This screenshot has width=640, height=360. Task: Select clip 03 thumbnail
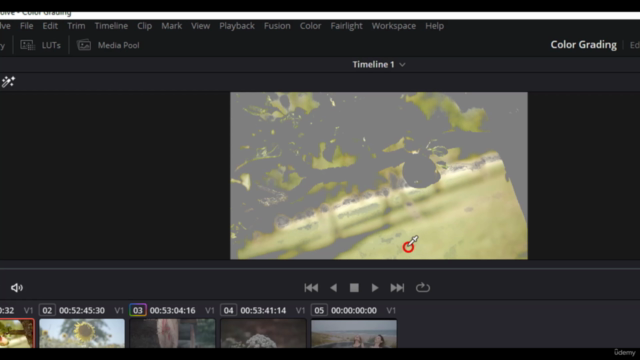coord(173,333)
